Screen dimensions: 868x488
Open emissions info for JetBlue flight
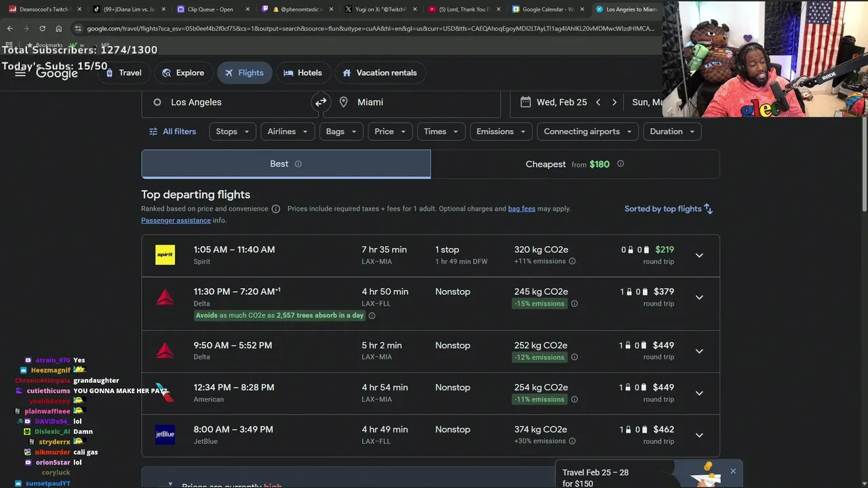(x=572, y=441)
